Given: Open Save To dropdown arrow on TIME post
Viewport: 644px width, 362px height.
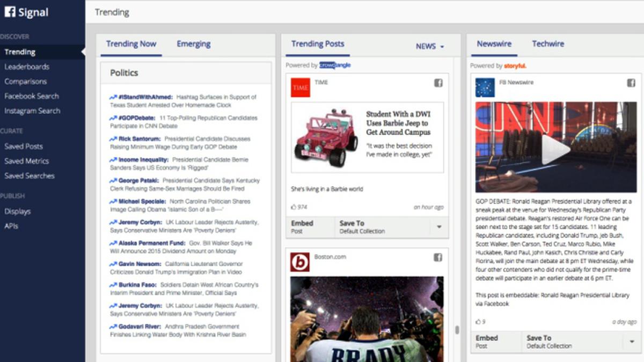Looking at the screenshot, I should [439, 227].
